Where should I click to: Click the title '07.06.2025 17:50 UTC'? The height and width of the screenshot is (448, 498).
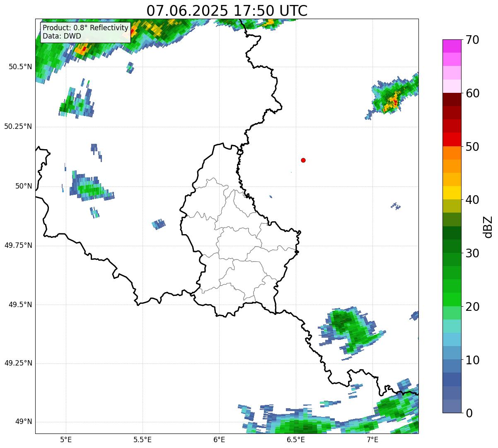pyautogui.click(x=227, y=10)
